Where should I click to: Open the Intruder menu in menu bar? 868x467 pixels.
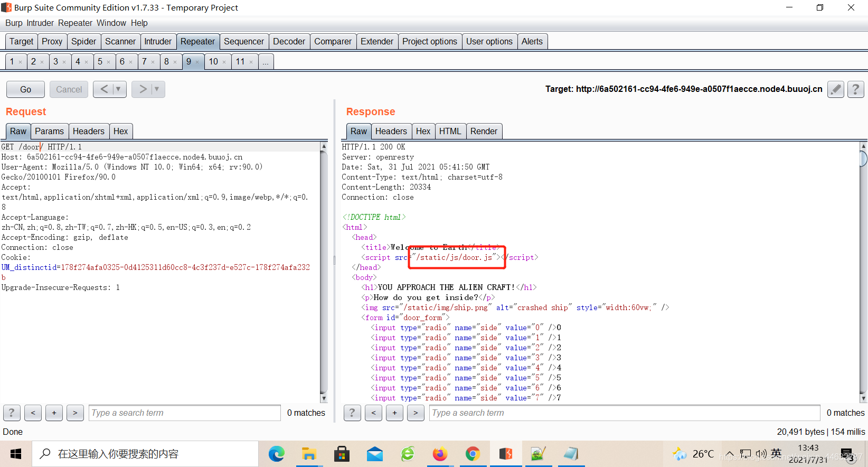click(40, 23)
